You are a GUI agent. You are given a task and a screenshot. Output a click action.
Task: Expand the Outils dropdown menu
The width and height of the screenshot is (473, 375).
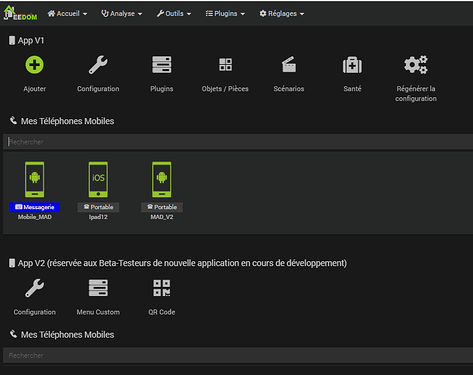pyautogui.click(x=174, y=14)
